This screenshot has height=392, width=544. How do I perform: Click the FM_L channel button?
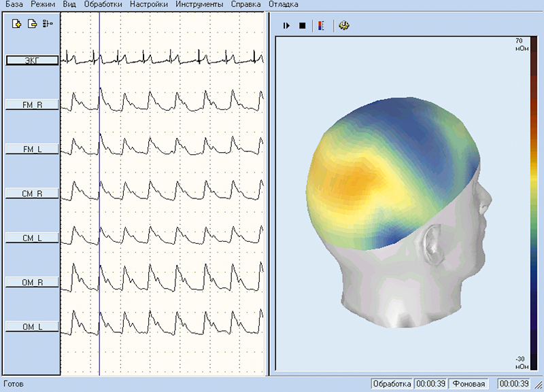click(31, 149)
